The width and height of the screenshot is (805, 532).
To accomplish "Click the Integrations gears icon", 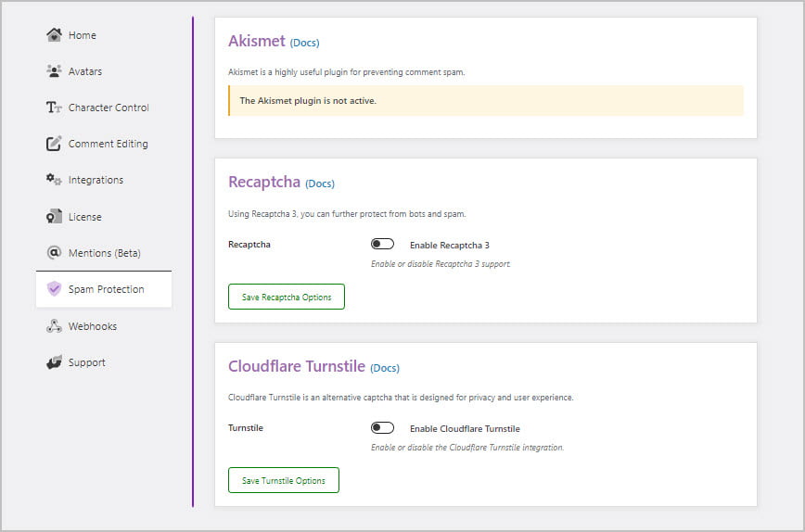I will click(54, 179).
